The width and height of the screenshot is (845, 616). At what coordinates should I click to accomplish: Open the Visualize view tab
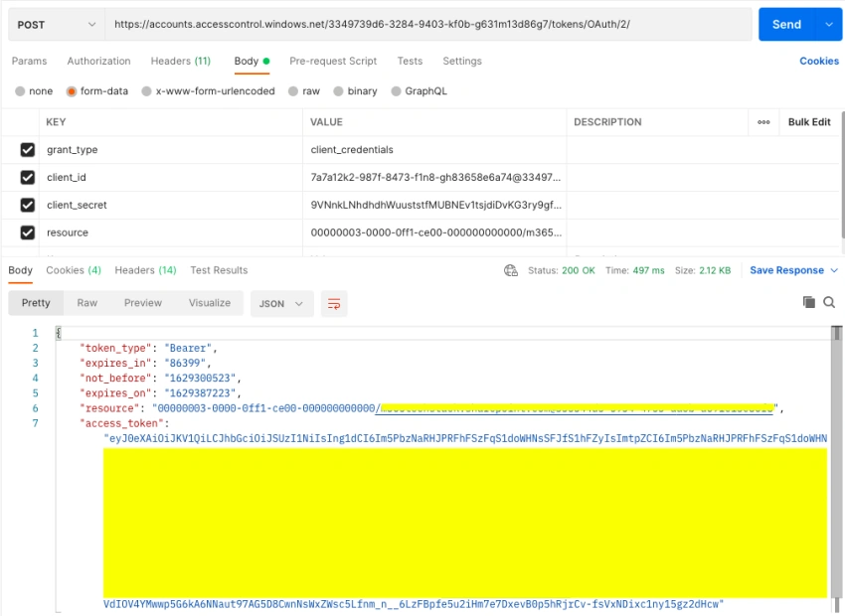[x=210, y=303]
